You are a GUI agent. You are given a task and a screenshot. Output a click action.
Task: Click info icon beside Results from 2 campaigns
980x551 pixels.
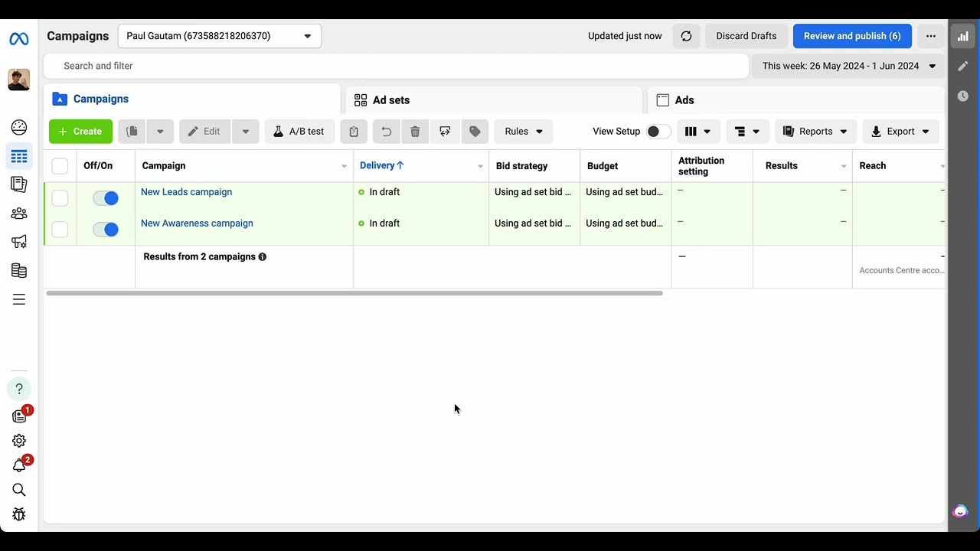click(x=263, y=257)
